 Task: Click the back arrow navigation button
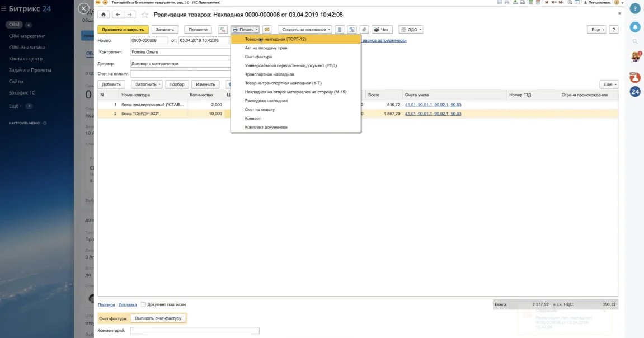[x=118, y=15]
